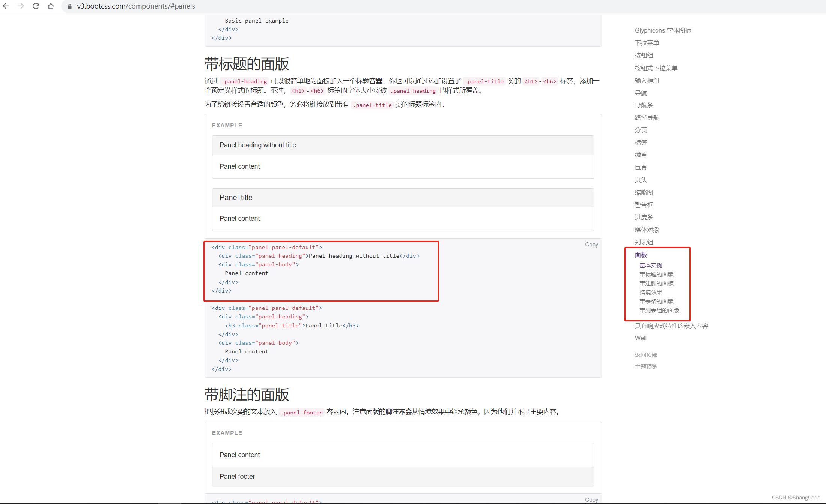The width and height of the screenshot is (826, 504).
Task: Open 带列表组的面版 sidebar sub-item
Action: (x=659, y=310)
